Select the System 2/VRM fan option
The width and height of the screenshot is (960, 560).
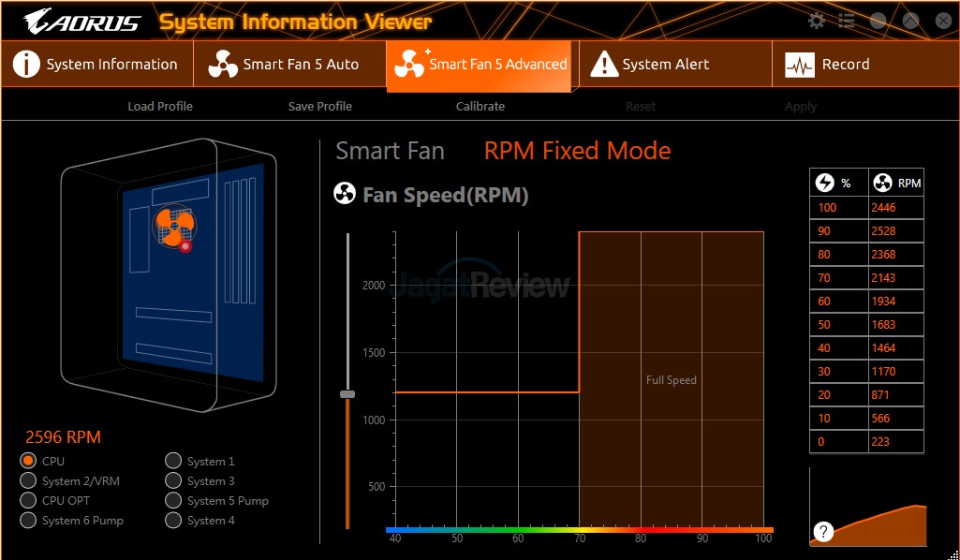(x=28, y=480)
